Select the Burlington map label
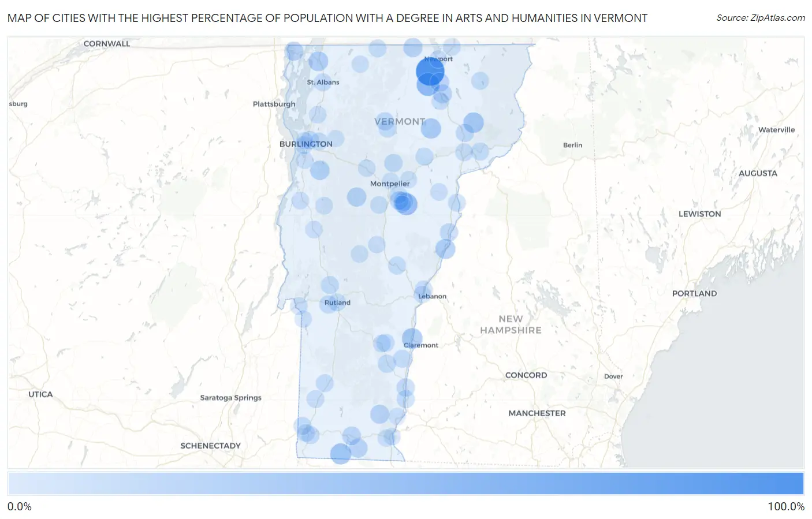This screenshot has width=812, height=519. tap(306, 144)
